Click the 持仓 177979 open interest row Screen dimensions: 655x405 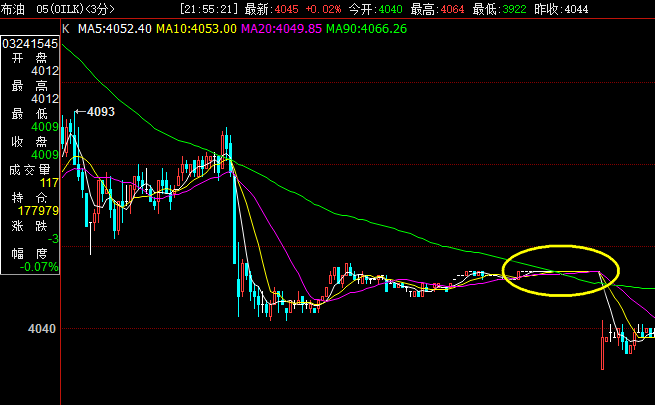[30, 204]
